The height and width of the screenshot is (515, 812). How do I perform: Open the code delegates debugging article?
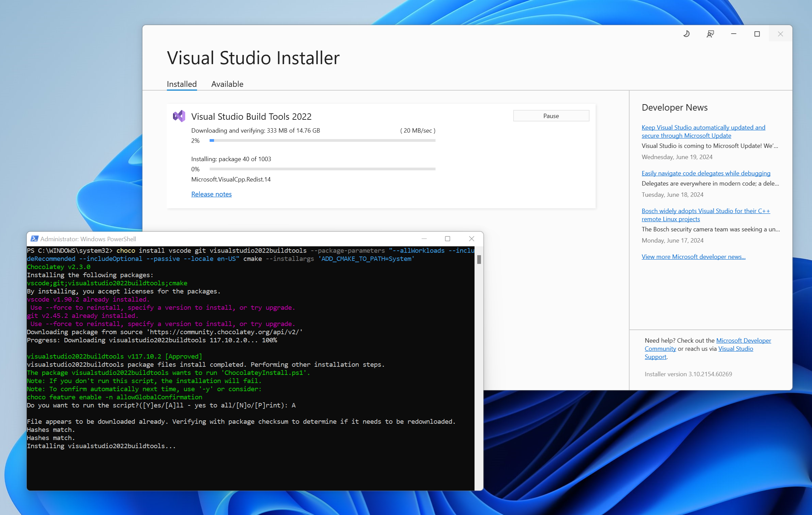pos(705,173)
